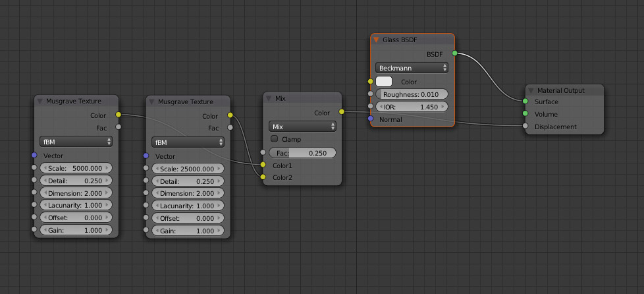
Task: Click Color output socket of Scale 5000 Musgrave node
Action: (x=119, y=115)
